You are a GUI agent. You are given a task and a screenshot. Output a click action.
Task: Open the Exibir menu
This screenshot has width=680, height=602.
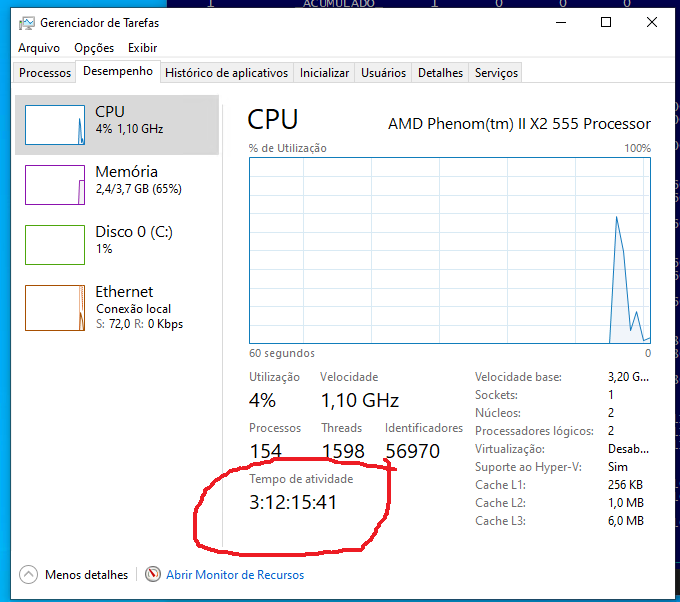tap(142, 48)
